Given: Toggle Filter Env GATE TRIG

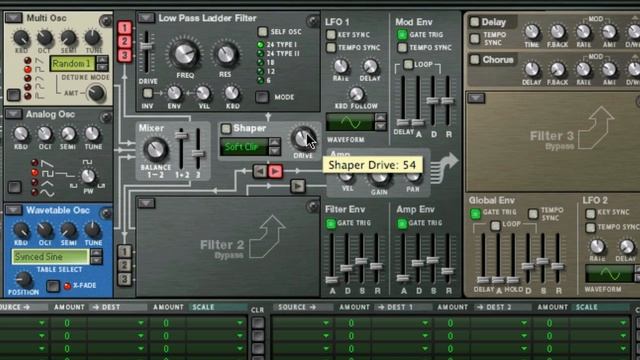Looking at the screenshot, I should point(331,223).
